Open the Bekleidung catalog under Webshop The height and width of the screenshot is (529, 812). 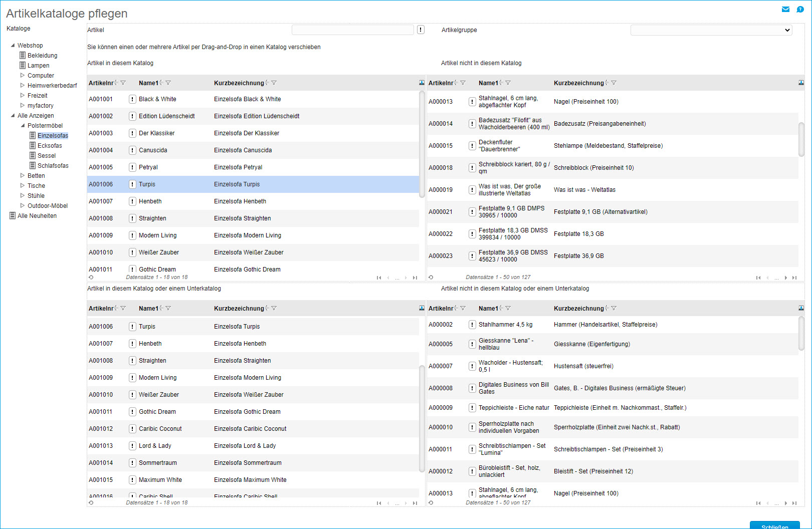42,56
